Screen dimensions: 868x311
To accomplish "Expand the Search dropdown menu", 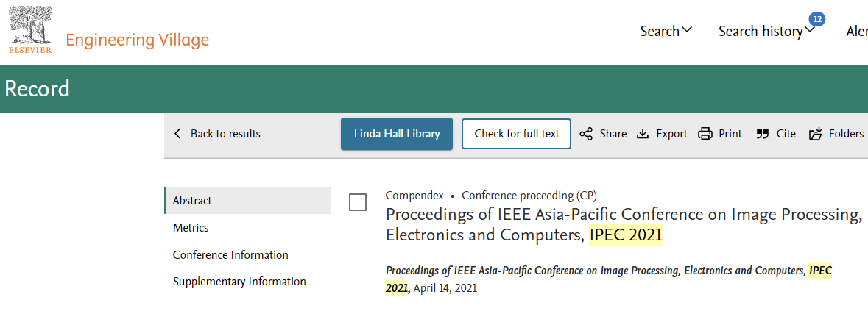I will coord(666,32).
